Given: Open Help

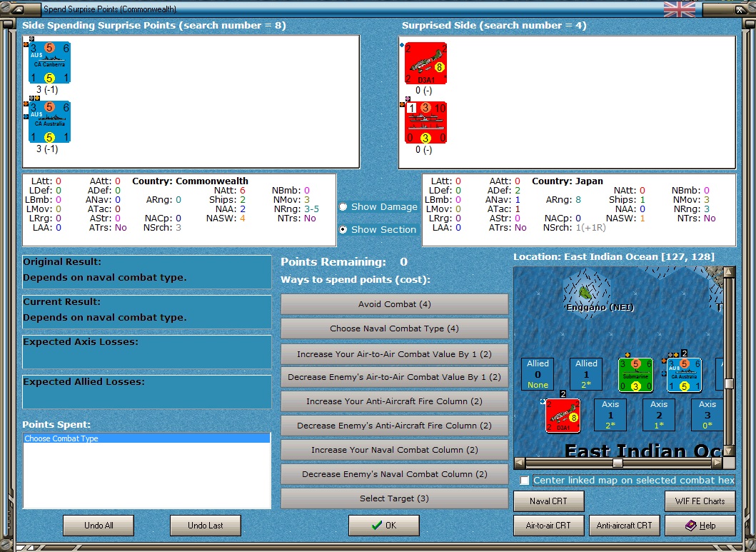Looking at the screenshot, I should coord(700,526).
